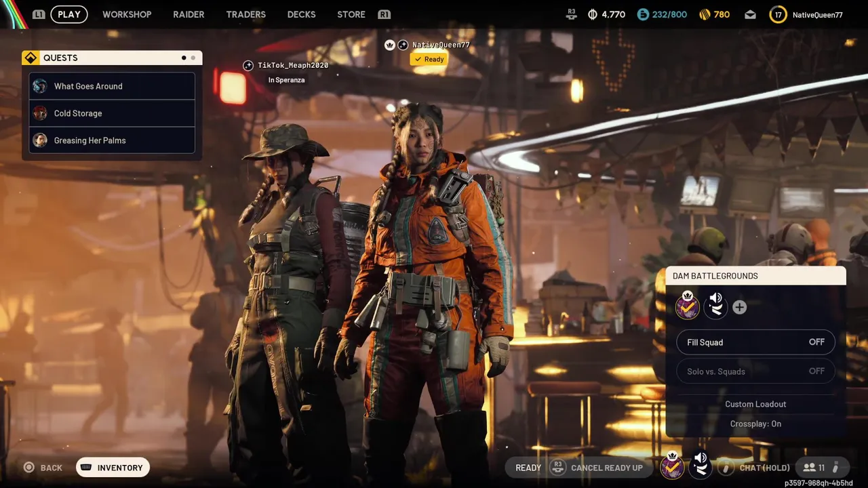Add a squad member with plus icon
This screenshot has width=868, height=488.
click(x=740, y=308)
